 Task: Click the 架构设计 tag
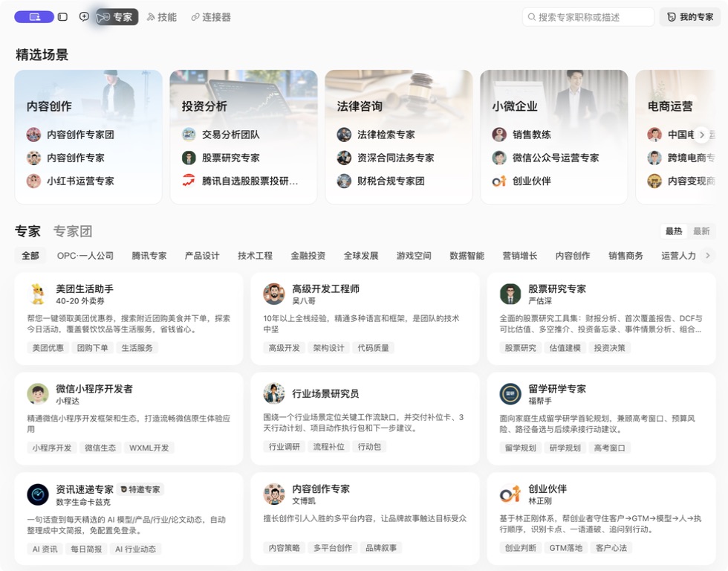[x=328, y=347]
